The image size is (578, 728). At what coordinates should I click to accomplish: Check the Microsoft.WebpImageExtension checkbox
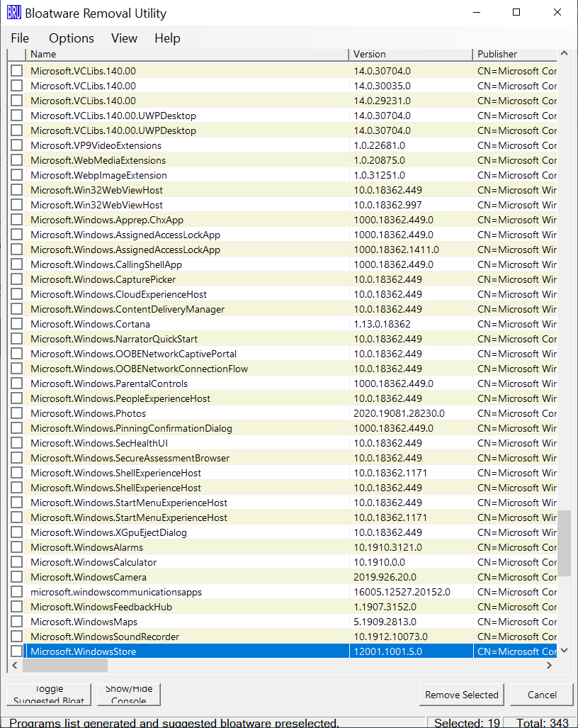17,175
